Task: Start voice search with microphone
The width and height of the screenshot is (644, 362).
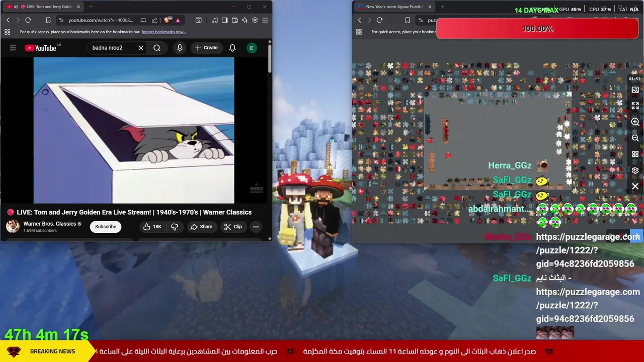Action: coord(180,48)
